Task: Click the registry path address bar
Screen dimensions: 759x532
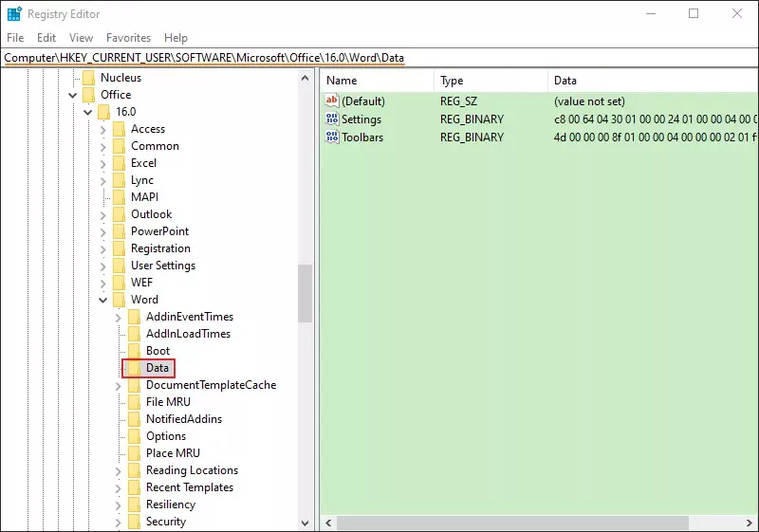Action: tap(379, 58)
